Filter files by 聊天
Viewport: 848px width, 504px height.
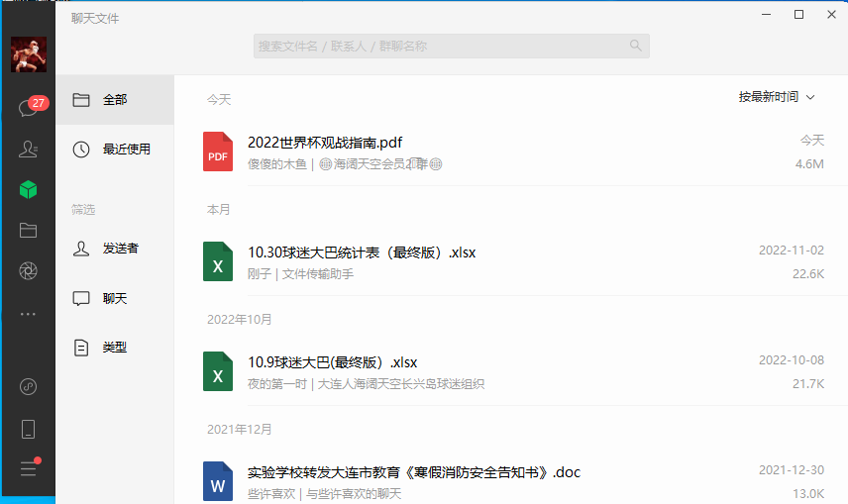click(x=114, y=298)
